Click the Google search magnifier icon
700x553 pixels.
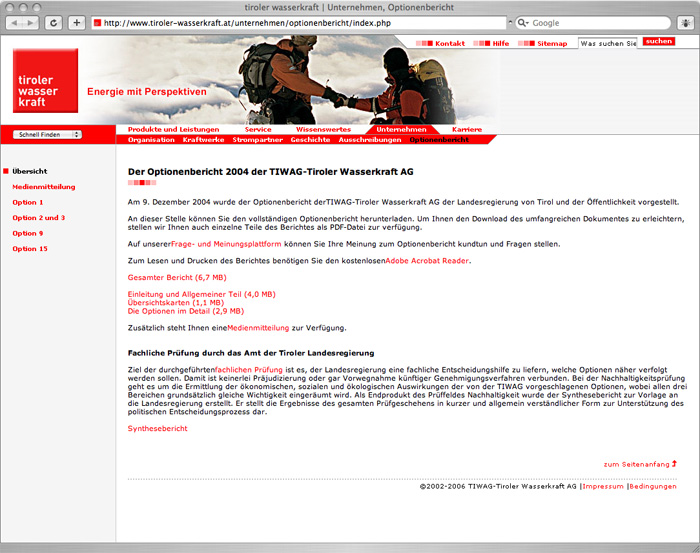pyautogui.click(x=522, y=23)
